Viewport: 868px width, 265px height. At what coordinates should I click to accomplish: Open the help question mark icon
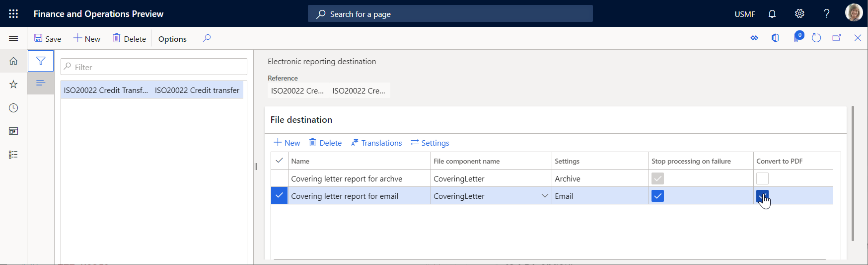(827, 14)
